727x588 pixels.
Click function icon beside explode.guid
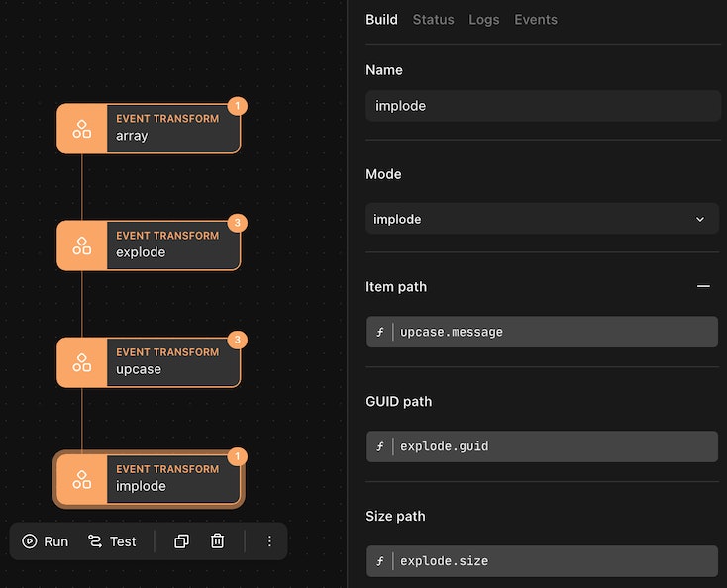tap(380, 447)
